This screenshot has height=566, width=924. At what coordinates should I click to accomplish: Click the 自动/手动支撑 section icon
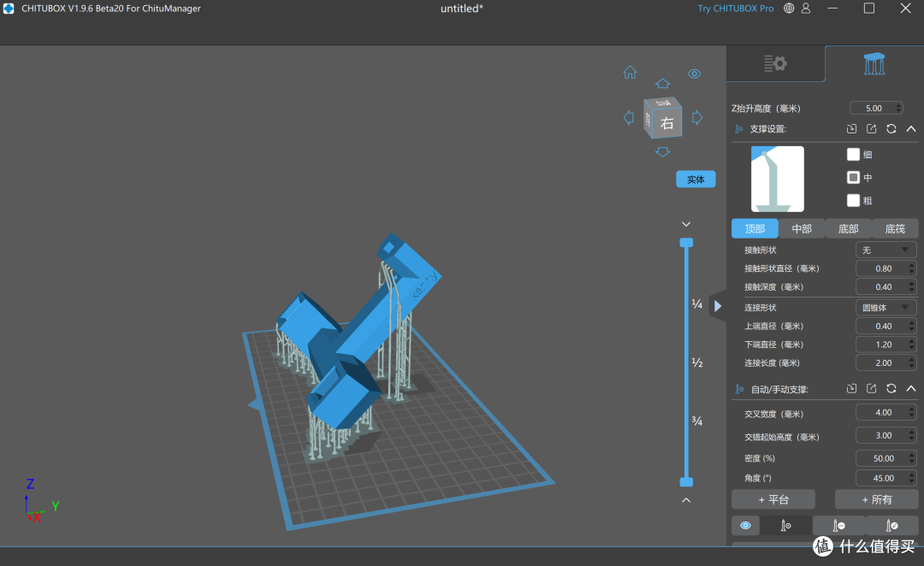click(x=739, y=389)
